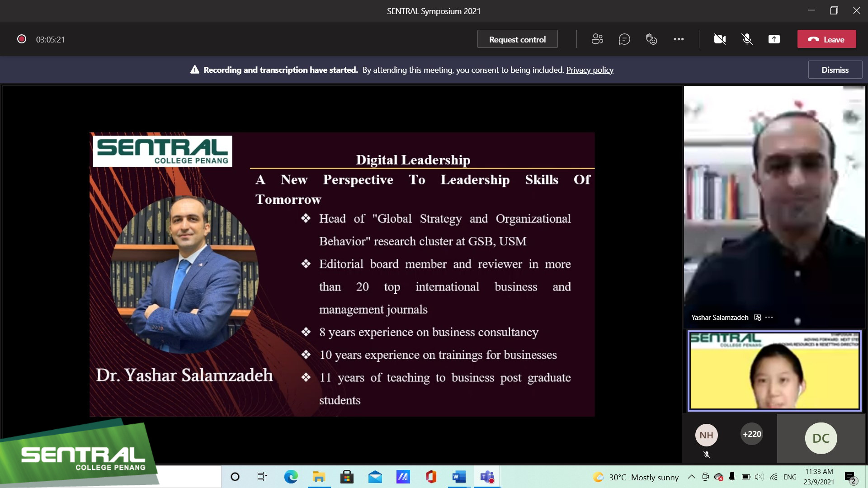This screenshot has width=868, height=488.
Task: Restore down the Teams meeting window
Action: tap(834, 10)
